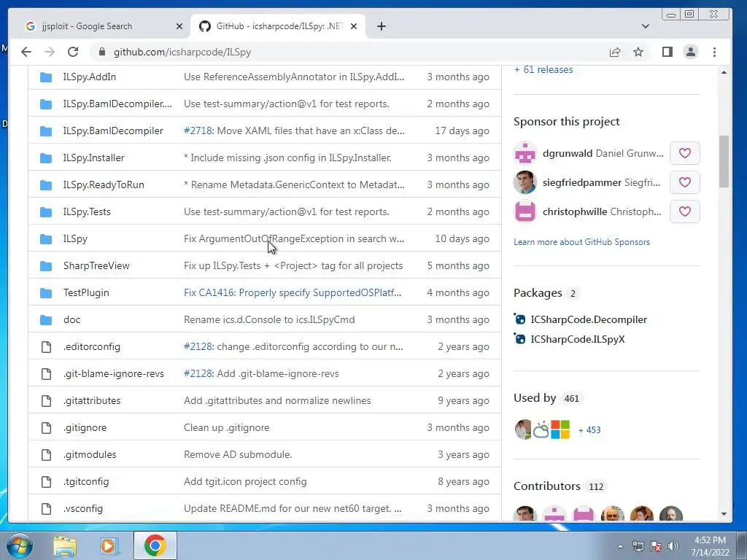The height and width of the screenshot is (560, 747).
Task: Open dgrunwald sponsor profile
Action: 568,153
